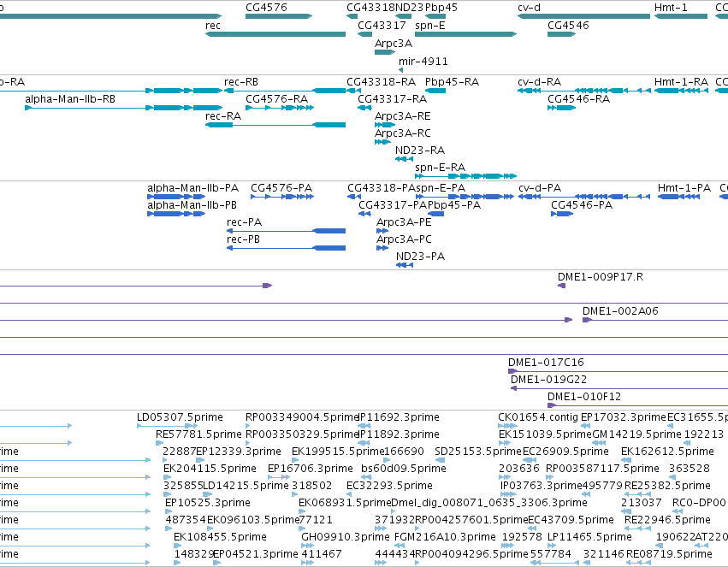Select EST RE25382.5prime
This screenshot has width=728, height=567.
[637, 494]
